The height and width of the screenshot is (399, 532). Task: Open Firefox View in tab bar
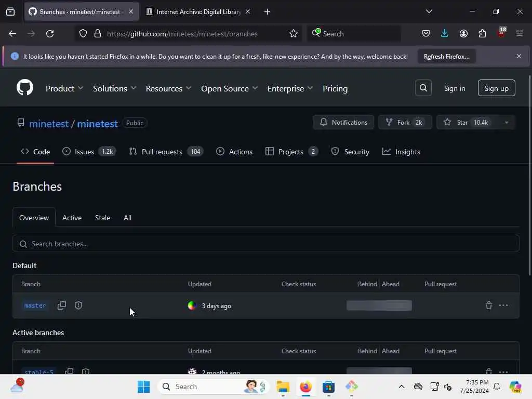10,12
